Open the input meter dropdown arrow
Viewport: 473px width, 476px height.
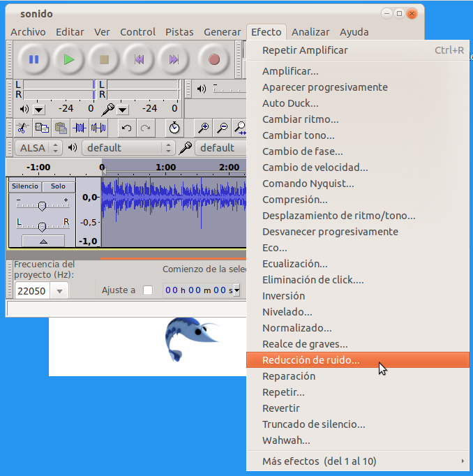coord(123,110)
